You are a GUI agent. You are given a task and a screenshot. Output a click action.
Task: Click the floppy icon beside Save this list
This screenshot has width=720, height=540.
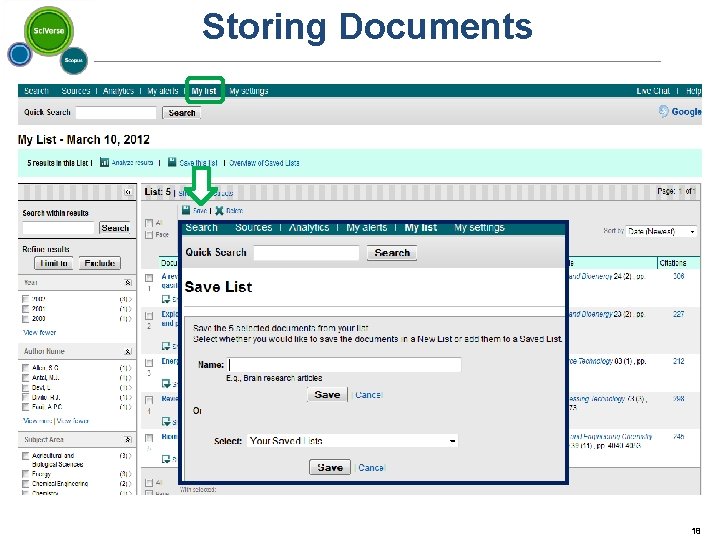point(172,162)
